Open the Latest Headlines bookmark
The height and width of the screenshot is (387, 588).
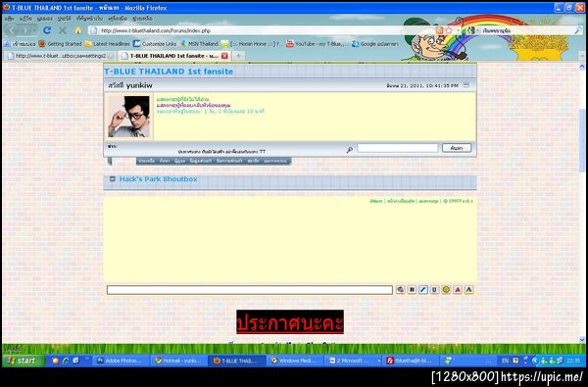(x=107, y=44)
